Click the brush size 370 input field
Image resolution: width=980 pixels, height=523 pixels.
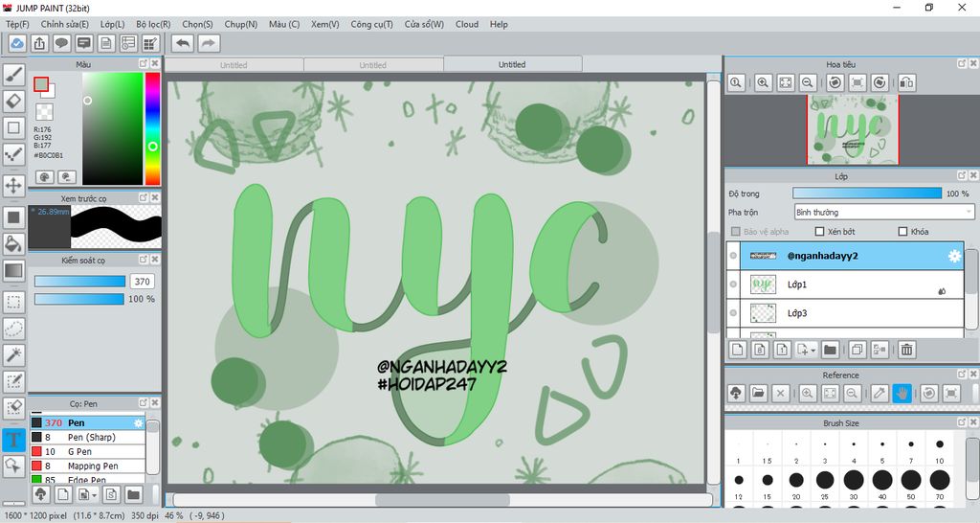pos(142,282)
